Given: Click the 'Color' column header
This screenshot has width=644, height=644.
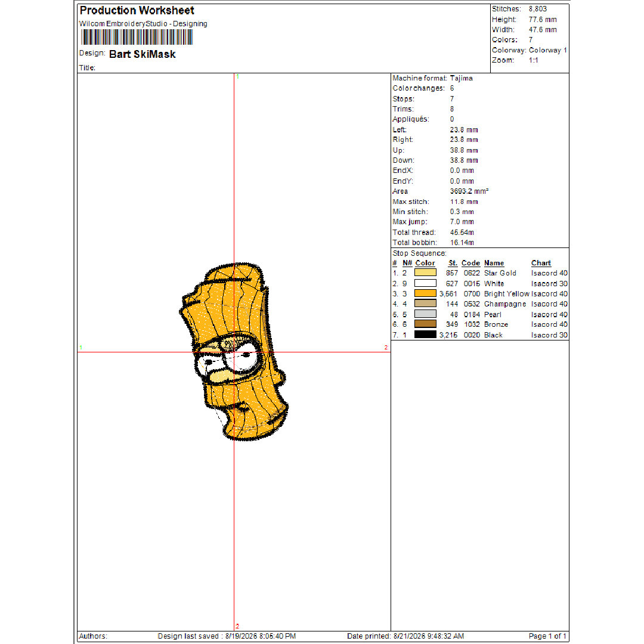Looking at the screenshot, I should [425, 263].
